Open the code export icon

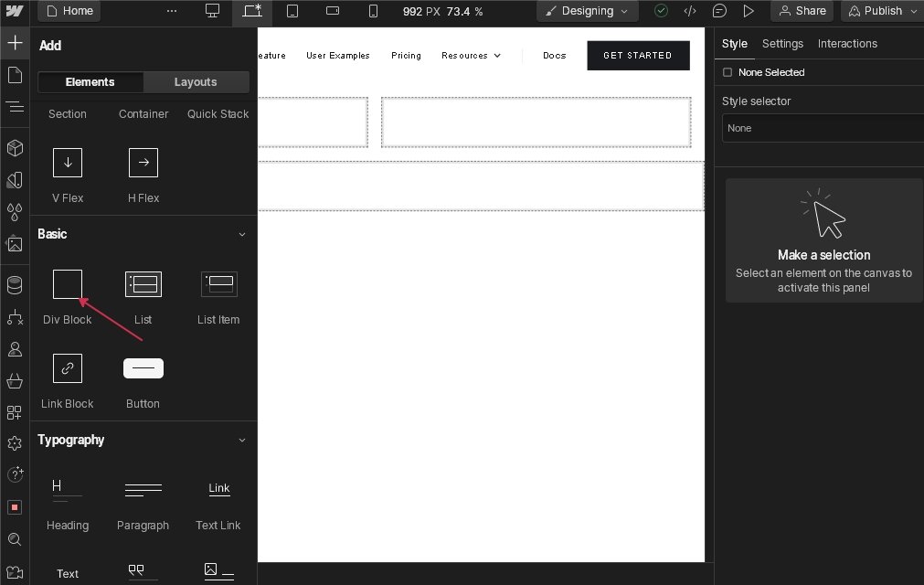[x=690, y=11]
